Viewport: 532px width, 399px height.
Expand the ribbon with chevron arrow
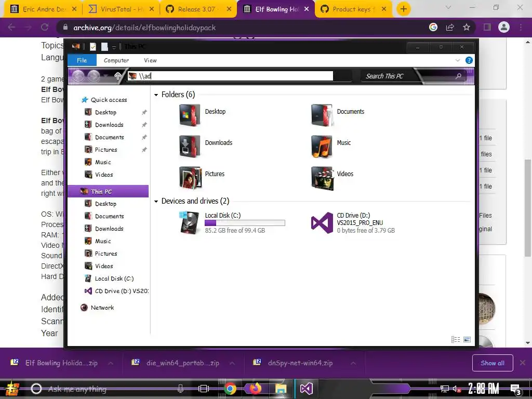pyautogui.click(x=457, y=60)
